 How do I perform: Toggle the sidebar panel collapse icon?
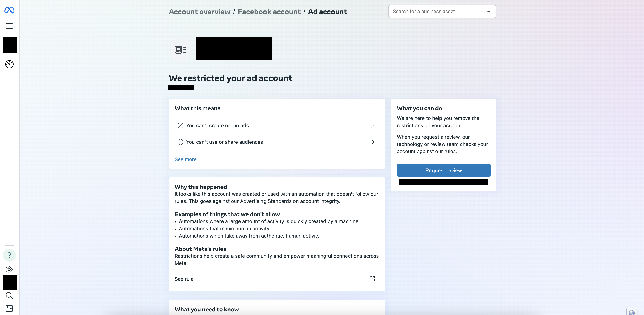tap(9, 309)
